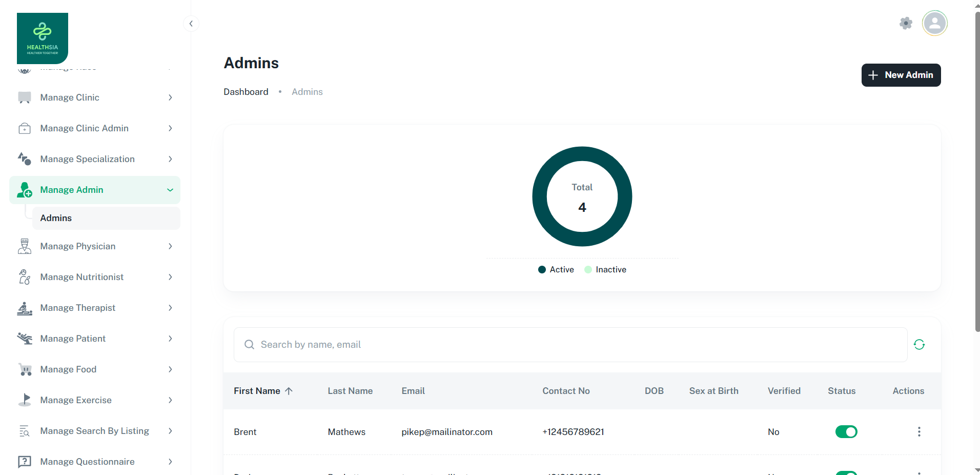Go to Dashboard breadcrumb link
The height and width of the screenshot is (475, 980).
tap(246, 92)
